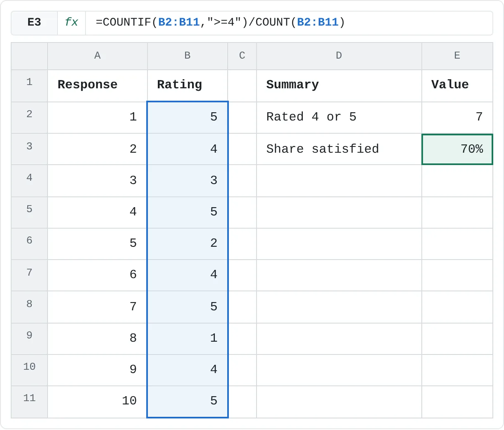The height and width of the screenshot is (430, 504).
Task: Select Response number 6 in column A
Action: coord(97,275)
